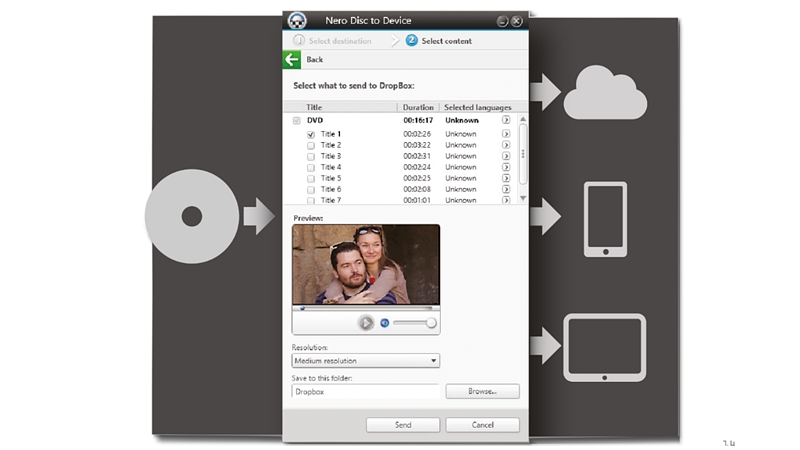Viewport: 800px width, 450px height.
Task: Mute the preview with the speaker icon
Action: (x=385, y=322)
